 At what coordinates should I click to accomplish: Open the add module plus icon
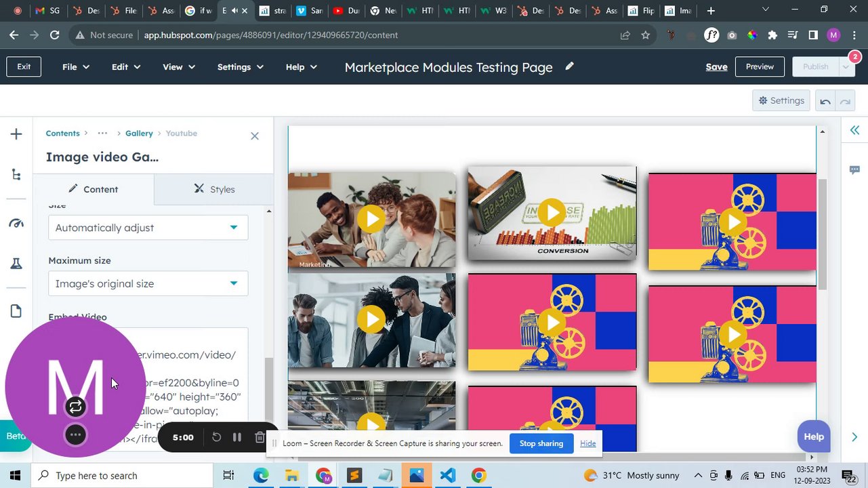(x=16, y=134)
